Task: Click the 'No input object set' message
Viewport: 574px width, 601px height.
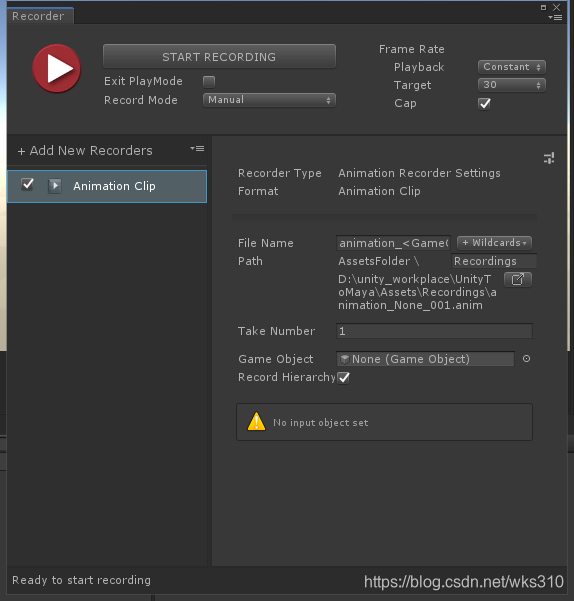Action: pos(321,423)
